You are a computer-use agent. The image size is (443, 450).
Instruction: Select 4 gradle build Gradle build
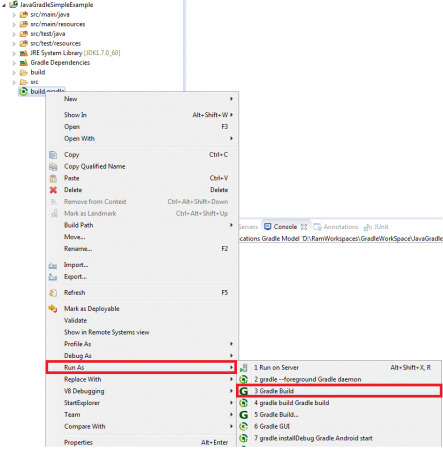tap(339, 403)
